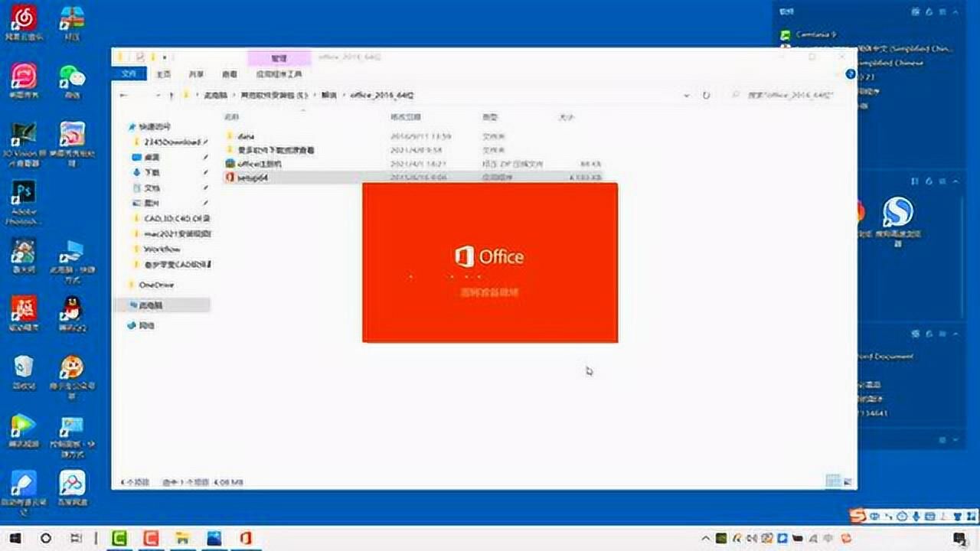Switch to File Explorer on taskbar
This screenshot has width=980, height=551.
[181, 539]
